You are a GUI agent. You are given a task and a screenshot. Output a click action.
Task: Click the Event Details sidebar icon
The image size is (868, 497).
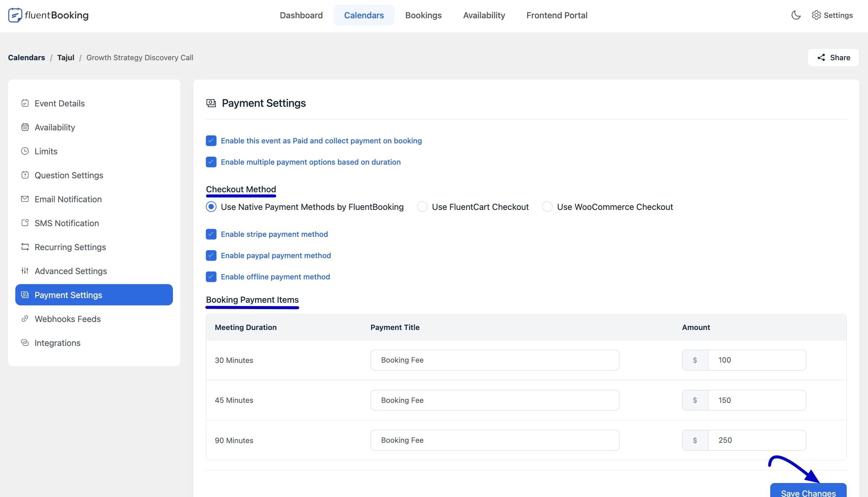[x=25, y=103]
